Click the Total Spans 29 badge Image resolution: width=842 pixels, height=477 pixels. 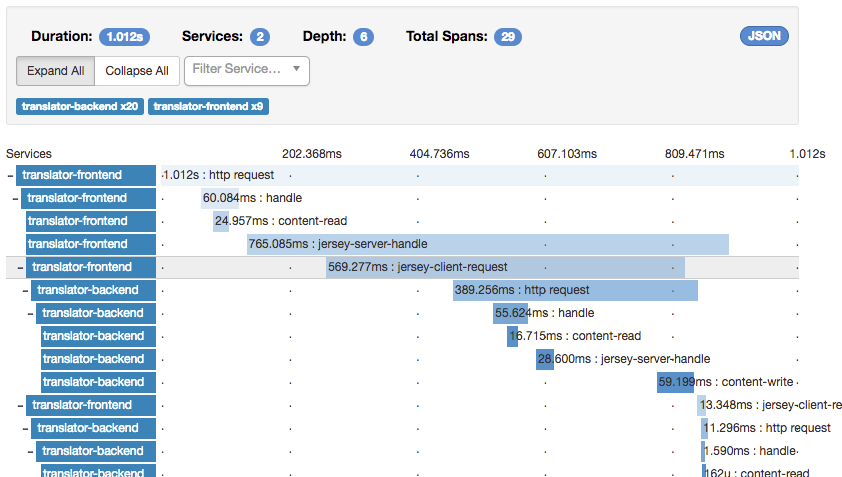tap(507, 37)
